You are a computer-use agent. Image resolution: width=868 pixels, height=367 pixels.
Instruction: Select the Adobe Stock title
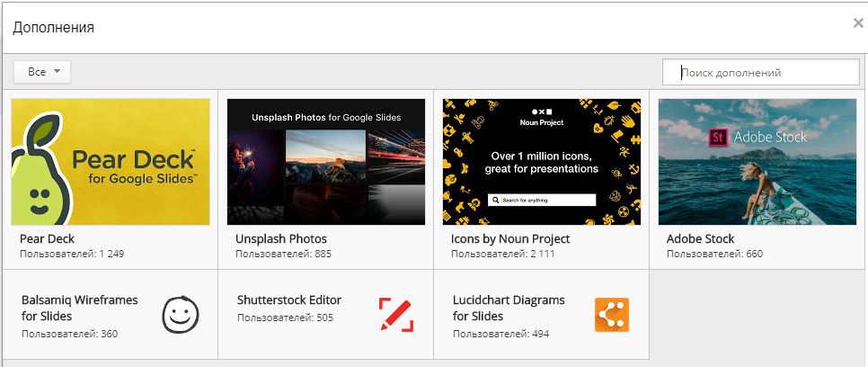coord(700,239)
